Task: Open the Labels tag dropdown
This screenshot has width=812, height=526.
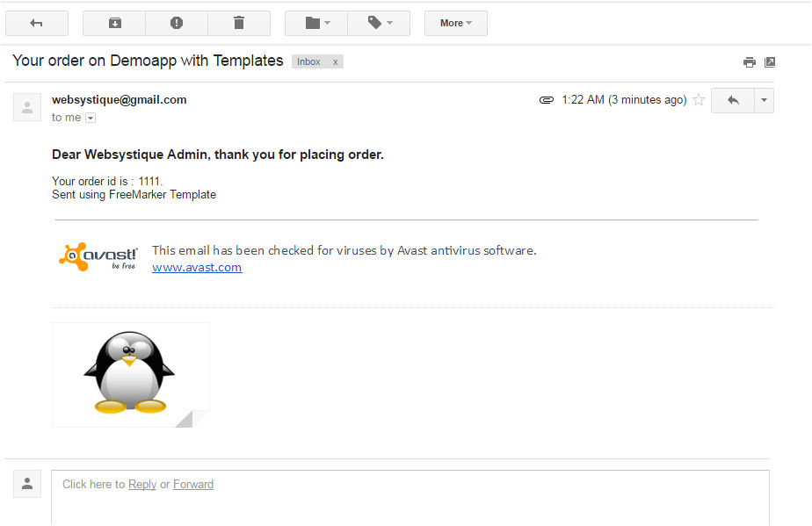Action: (379, 23)
